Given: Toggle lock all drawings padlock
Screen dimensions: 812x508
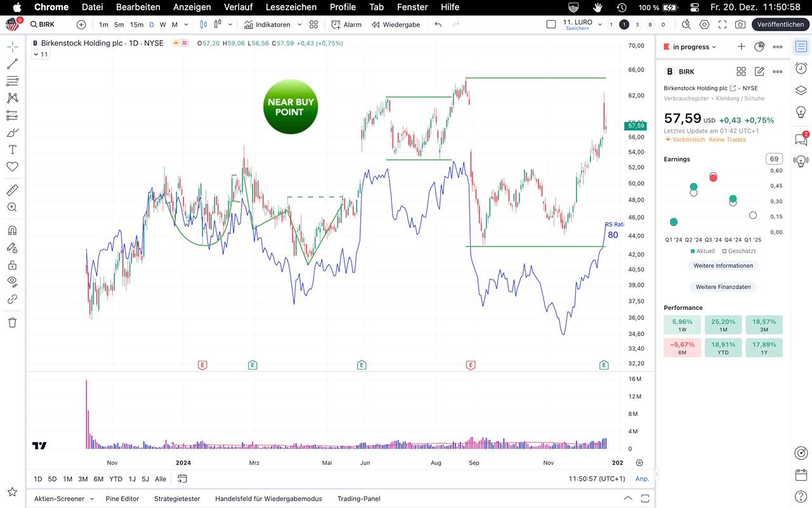Looking at the screenshot, I should 12,265.
